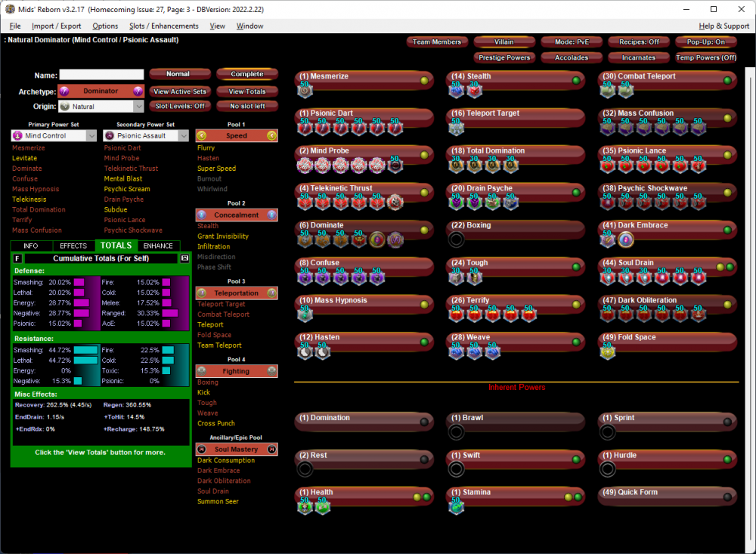Click Teleport Target's enhancement slot icon
The width and height of the screenshot is (756, 554).
point(456,128)
